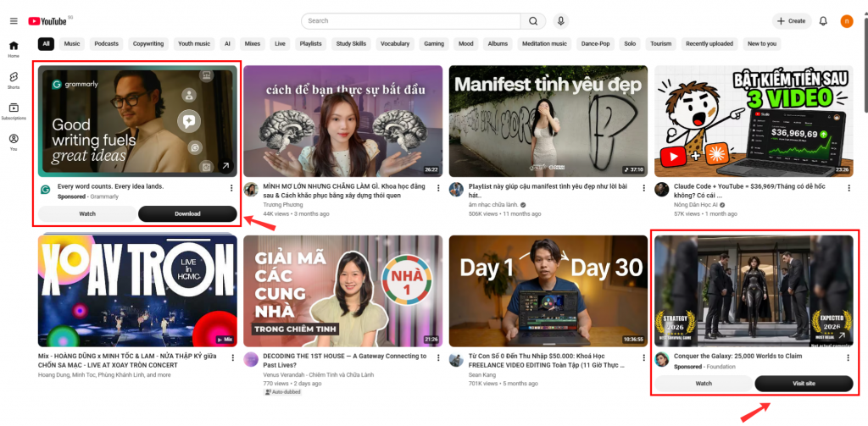Select the Copywriting filter chip
868x426 pixels.
[148, 44]
